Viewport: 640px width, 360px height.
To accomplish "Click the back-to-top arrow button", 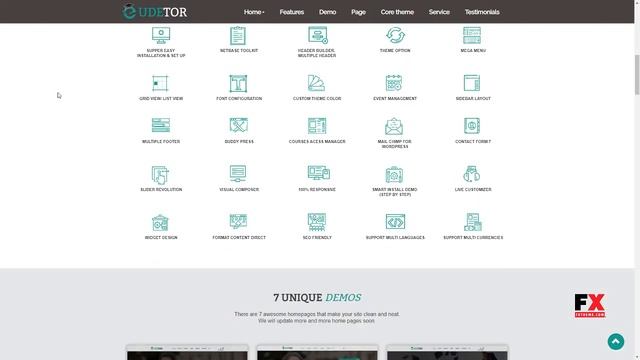I will pyautogui.click(x=616, y=342).
